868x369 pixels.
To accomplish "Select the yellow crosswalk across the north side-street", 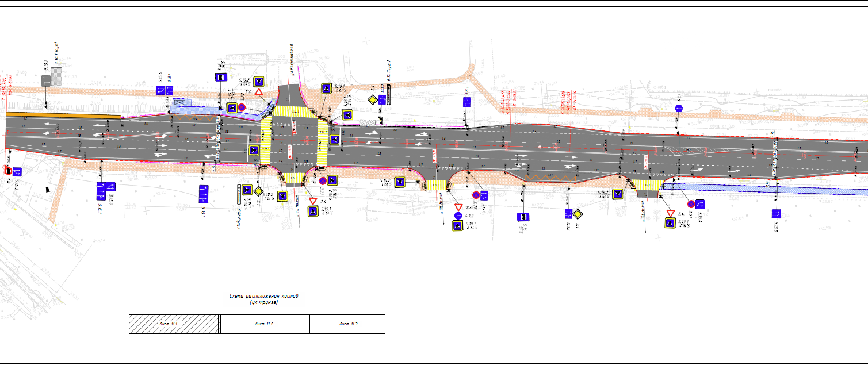I will click(x=295, y=112).
